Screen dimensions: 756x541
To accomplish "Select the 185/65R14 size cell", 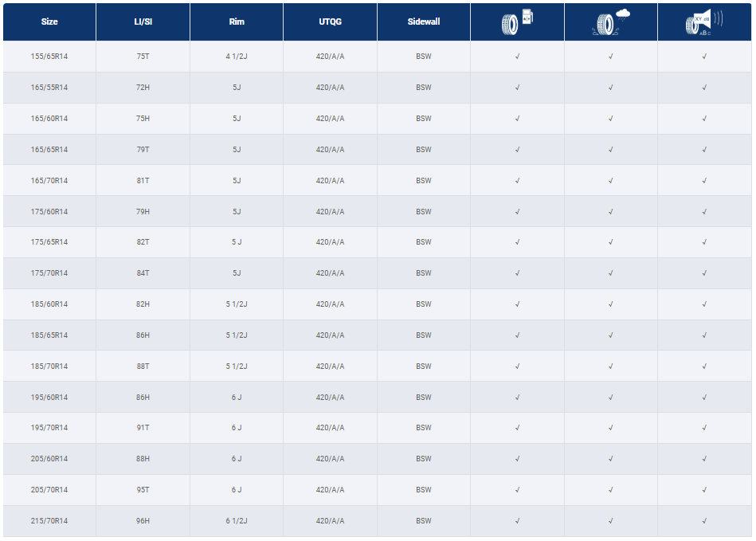I will (49, 335).
